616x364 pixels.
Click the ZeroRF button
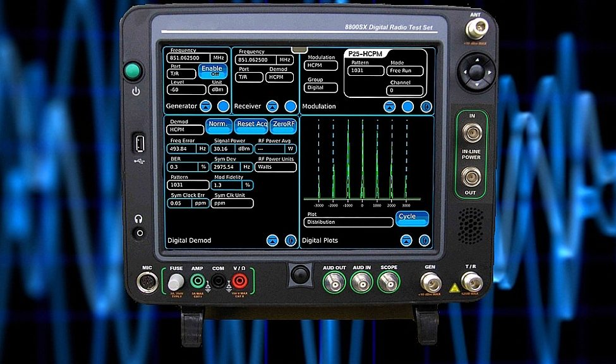283,124
